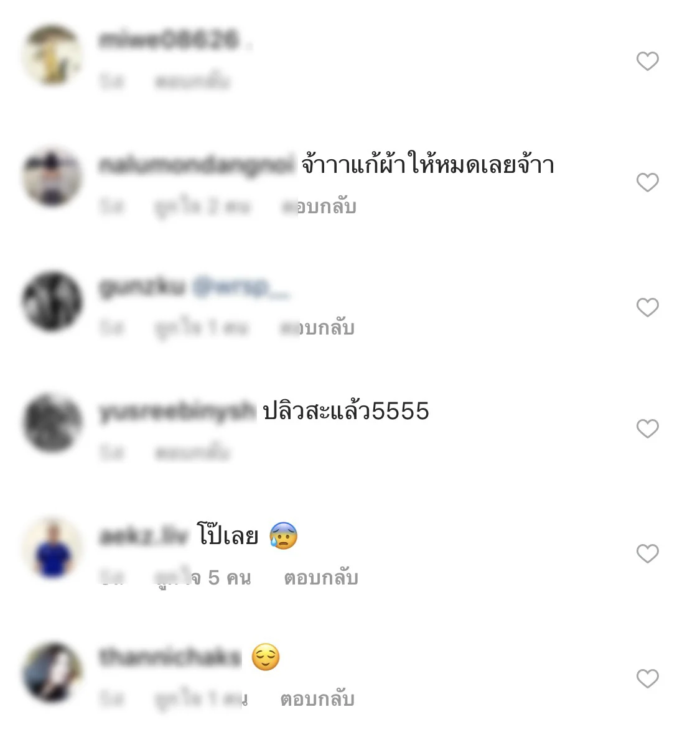Image resolution: width=700 pixels, height=735 pixels.
Task: Tap heart beside the relieved emoji comment
Action: pos(648,678)
